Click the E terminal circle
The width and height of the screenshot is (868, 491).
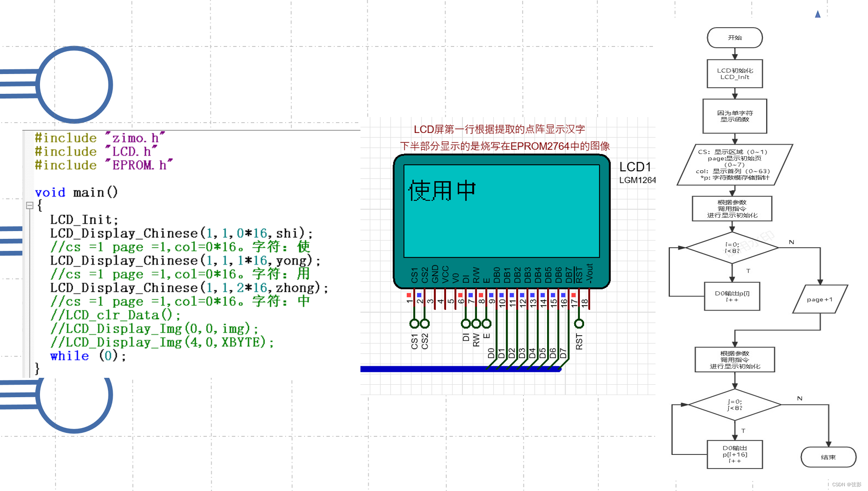pos(486,324)
